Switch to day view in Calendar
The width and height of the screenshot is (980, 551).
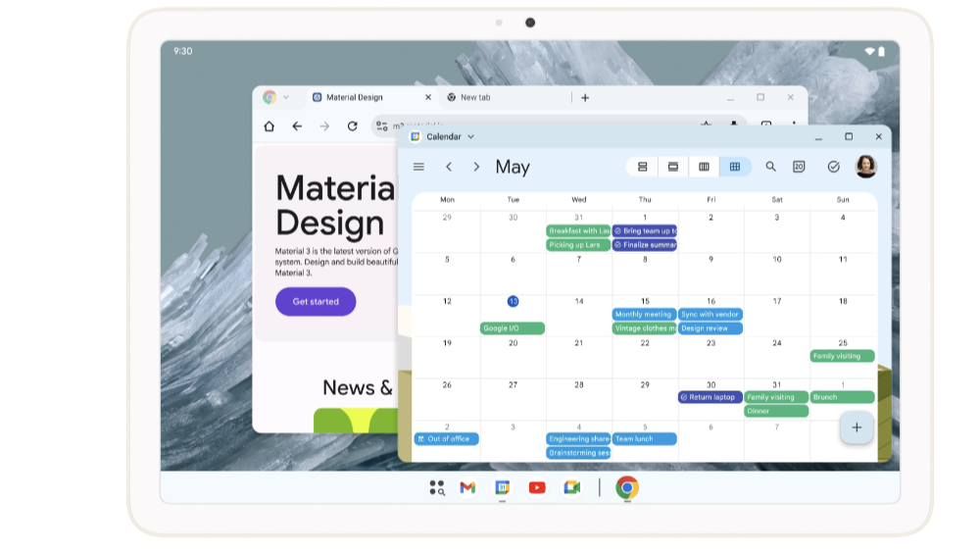click(673, 167)
